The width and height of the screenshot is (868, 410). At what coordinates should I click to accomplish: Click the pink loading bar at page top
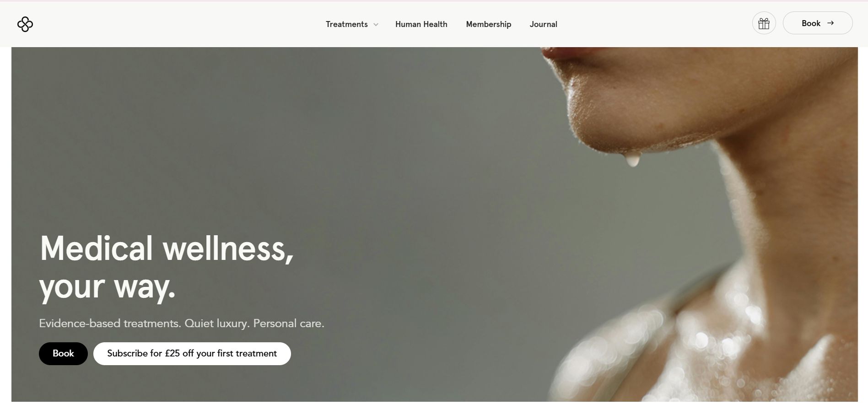coord(434,1)
